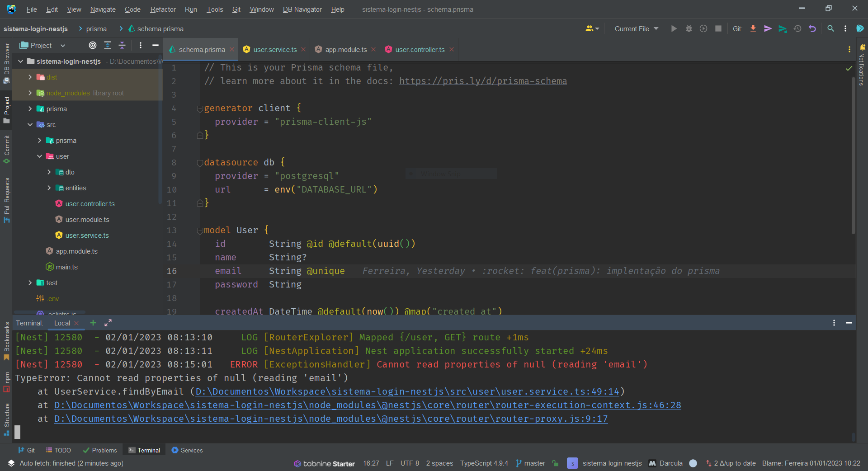This screenshot has width=868, height=471.
Task: Open router-execution-context.js stack trace link
Action: [368, 405]
